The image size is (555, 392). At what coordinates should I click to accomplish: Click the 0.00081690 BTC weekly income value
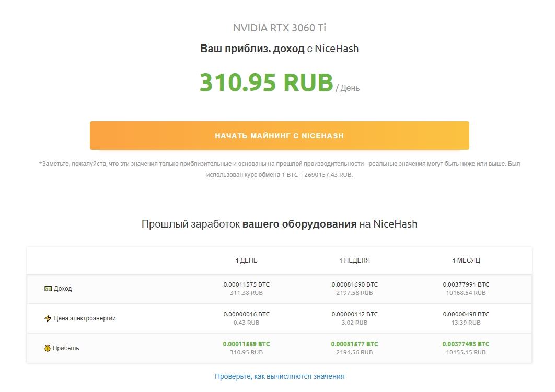point(354,284)
